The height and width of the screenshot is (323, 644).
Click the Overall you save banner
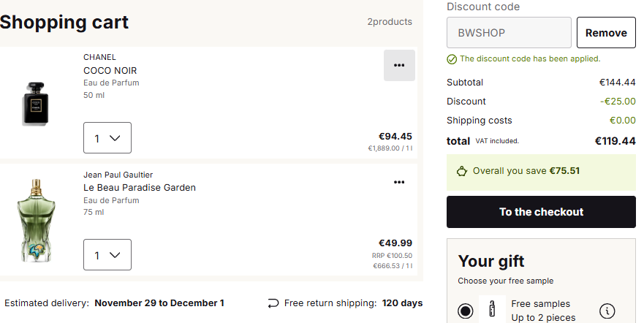pos(541,171)
